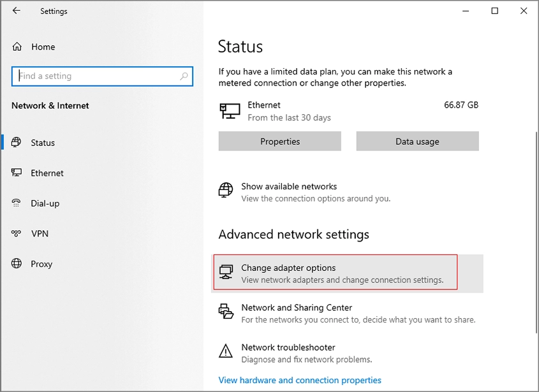
Task: Click the Network and Sharing Center icon
Action: 226,311
